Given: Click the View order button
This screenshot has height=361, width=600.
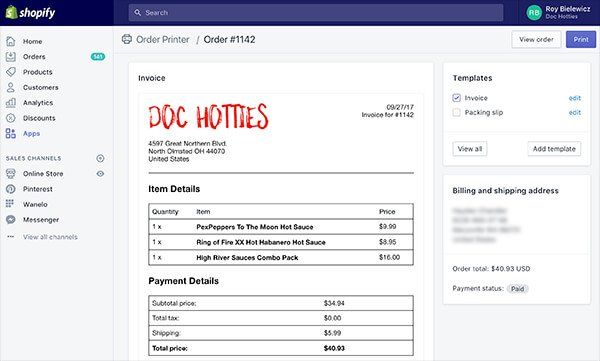Looking at the screenshot, I should coord(536,39).
